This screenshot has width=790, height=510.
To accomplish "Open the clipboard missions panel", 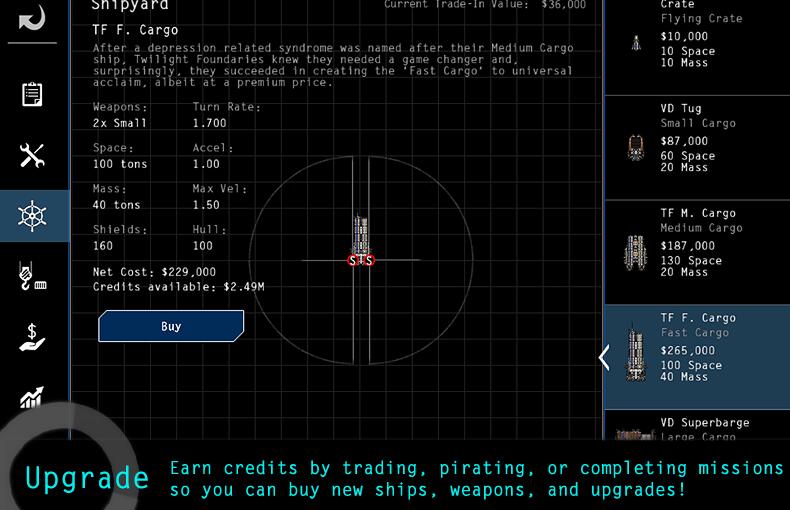I will (32, 94).
